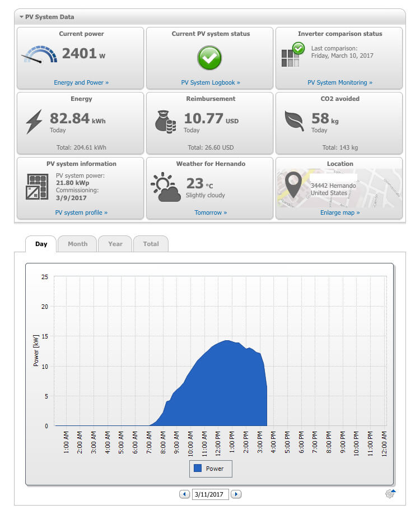Click the 3/11/2017 date field
The height and width of the screenshot is (514, 420).
tap(210, 494)
